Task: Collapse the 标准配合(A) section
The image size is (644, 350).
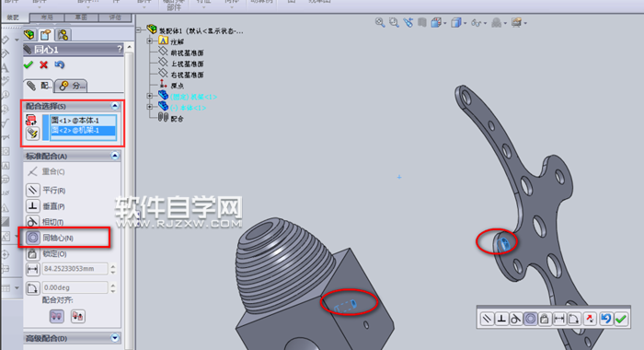Action: coord(115,156)
